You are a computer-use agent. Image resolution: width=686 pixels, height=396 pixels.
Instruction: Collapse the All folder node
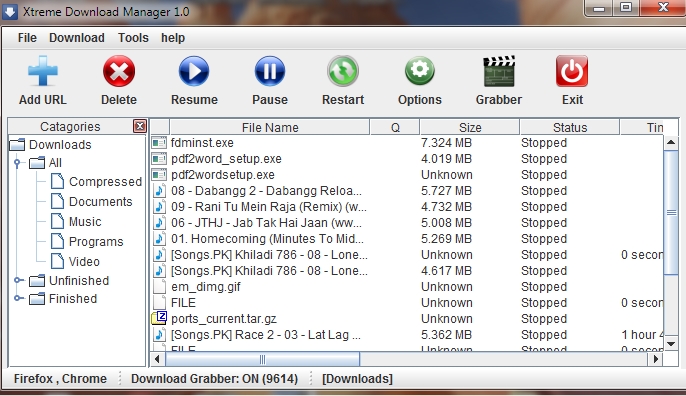pyautogui.click(x=17, y=163)
